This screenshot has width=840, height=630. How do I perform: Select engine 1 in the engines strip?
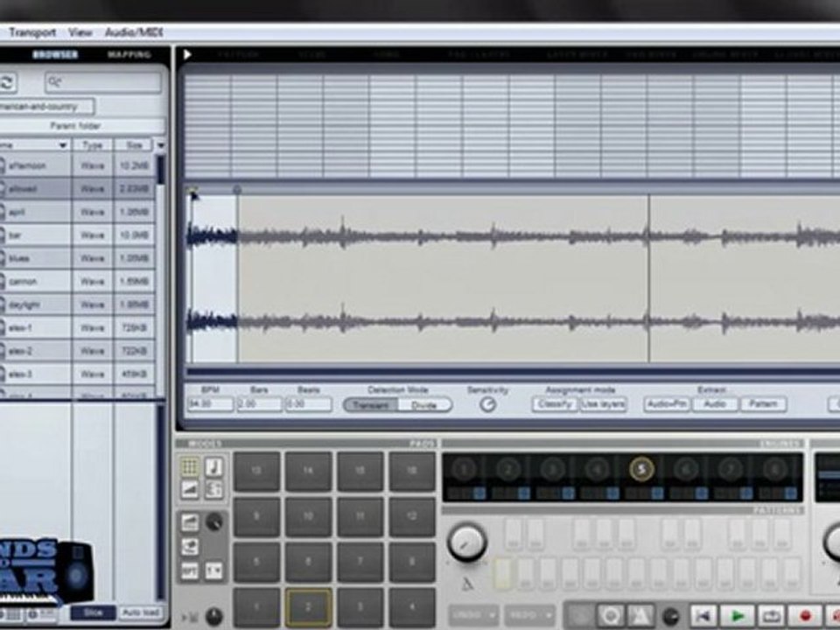464,470
